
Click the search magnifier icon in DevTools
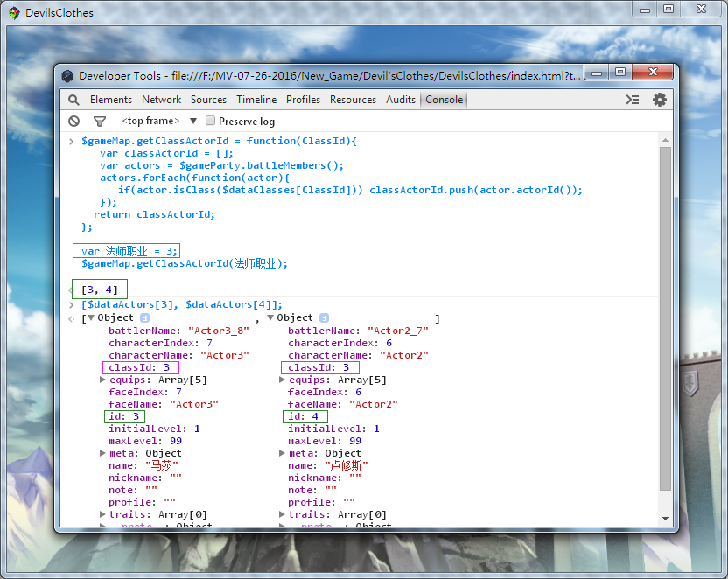tap(73, 100)
